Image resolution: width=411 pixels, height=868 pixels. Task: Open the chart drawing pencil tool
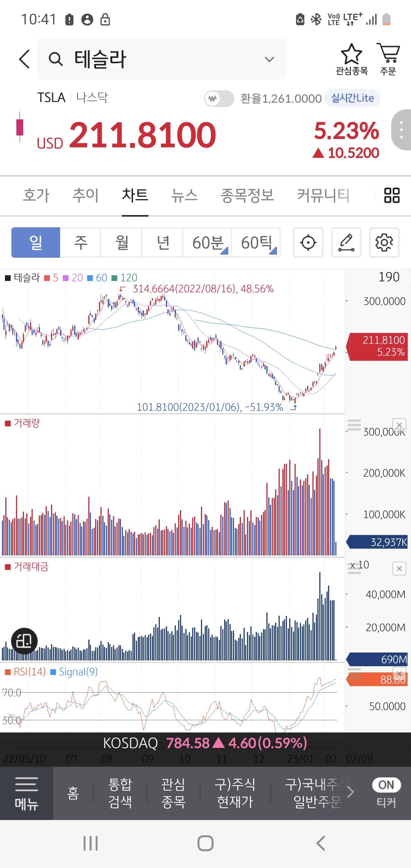pos(346,243)
